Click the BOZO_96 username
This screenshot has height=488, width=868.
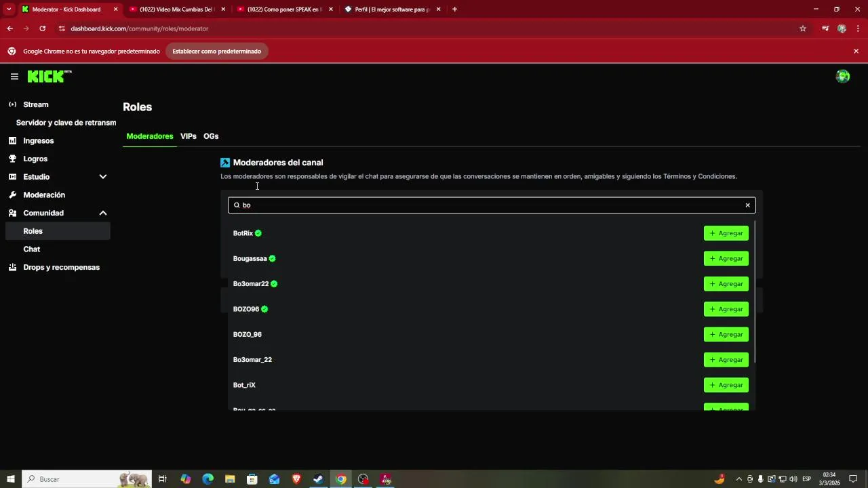pyautogui.click(x=248, y=334)
